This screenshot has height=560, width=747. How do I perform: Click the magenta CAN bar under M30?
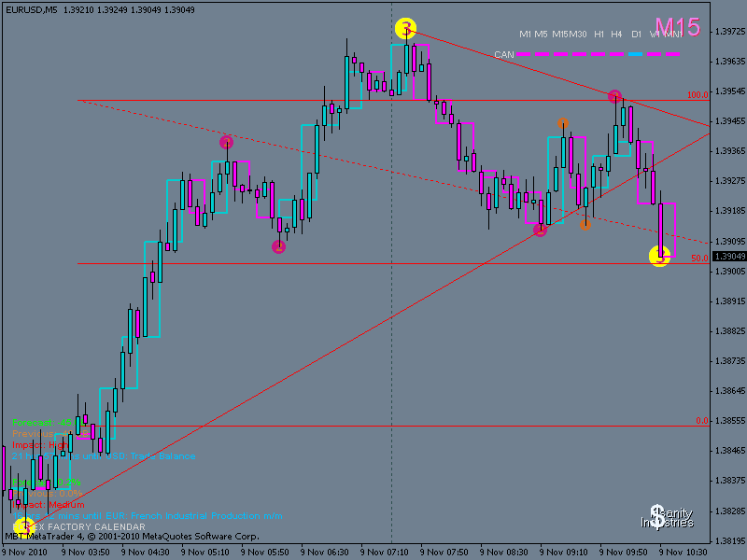point(579,54)
